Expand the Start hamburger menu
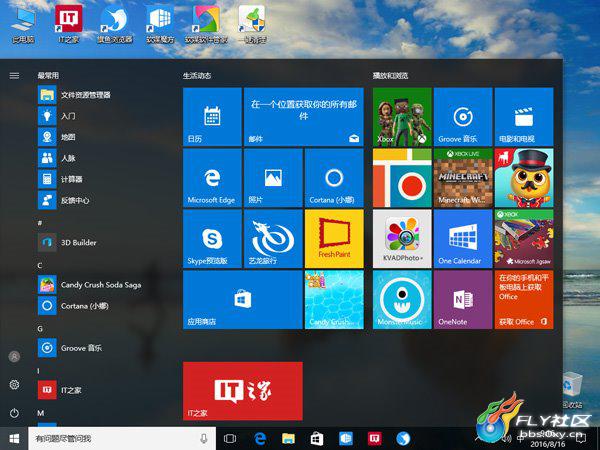 pos(14,76)
